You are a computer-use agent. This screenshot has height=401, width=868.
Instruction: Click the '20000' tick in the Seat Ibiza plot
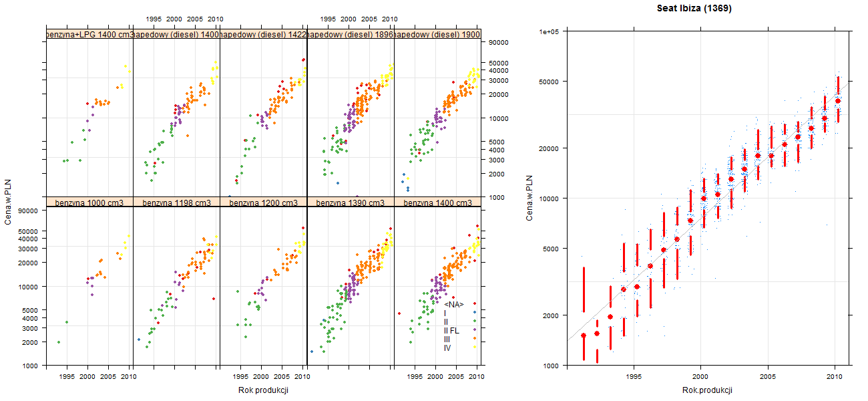[x=549, y=148]
